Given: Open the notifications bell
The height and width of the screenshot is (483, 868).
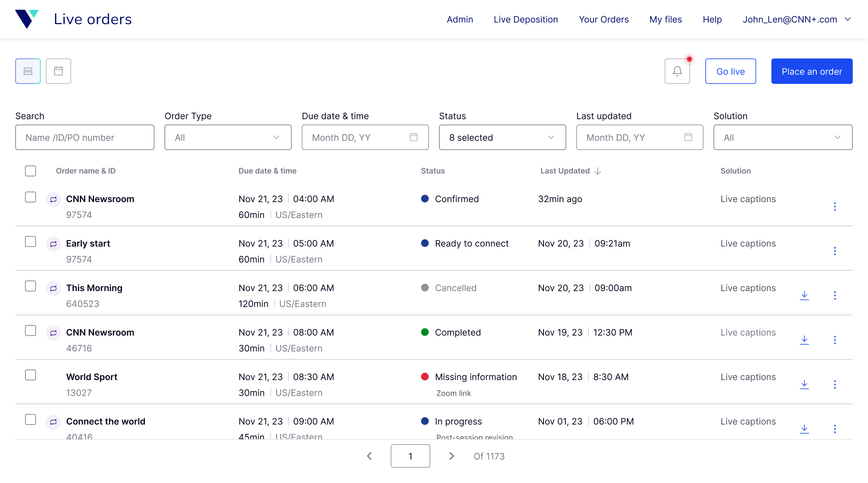Looking at the screenshot, I should [x=677, y=71].
